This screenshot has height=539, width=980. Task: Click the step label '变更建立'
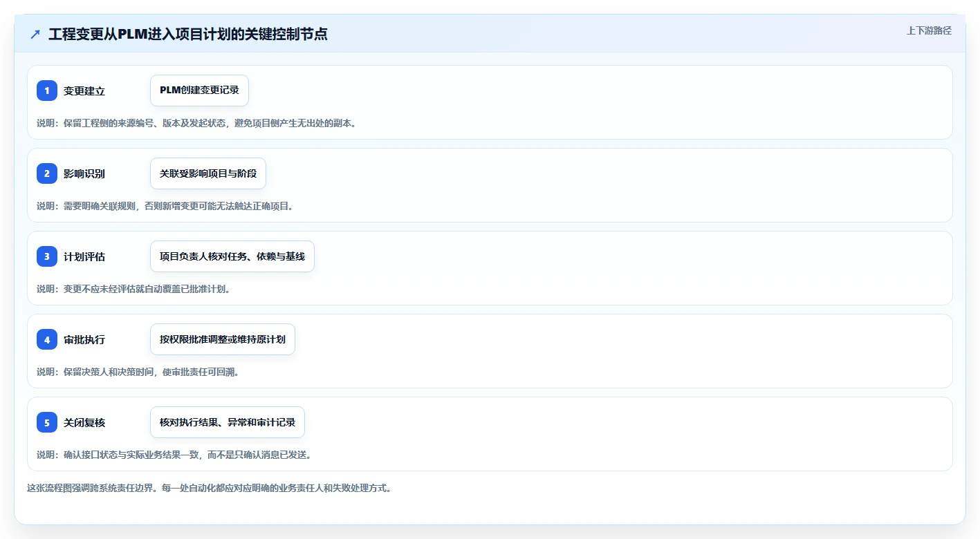pyautogui.click(x=84, y=91)
